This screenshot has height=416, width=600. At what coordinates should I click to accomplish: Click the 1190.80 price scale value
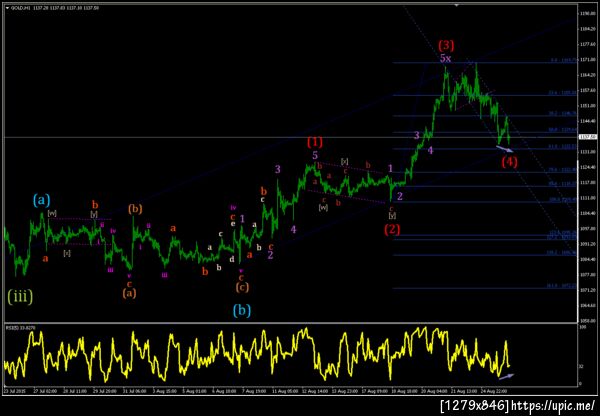[587, 13]
